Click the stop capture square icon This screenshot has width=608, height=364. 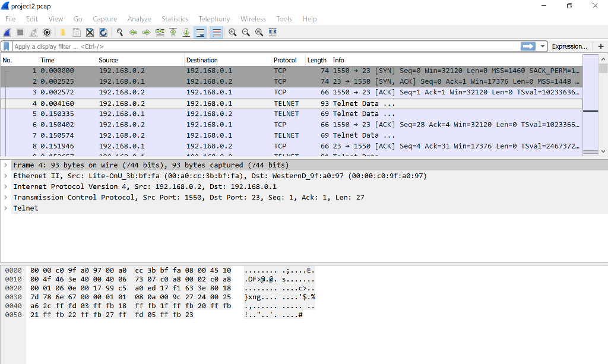21,33
